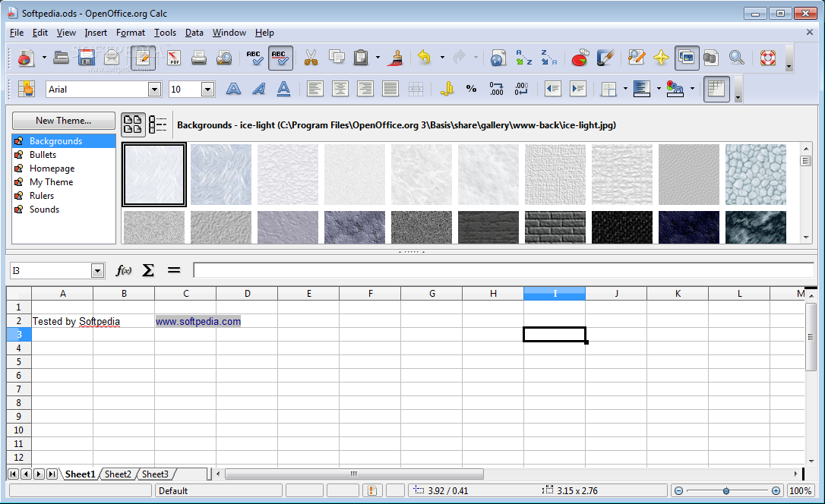Adjust the zoom slider handle
825x504 pixels.
(x=726, y=491)
